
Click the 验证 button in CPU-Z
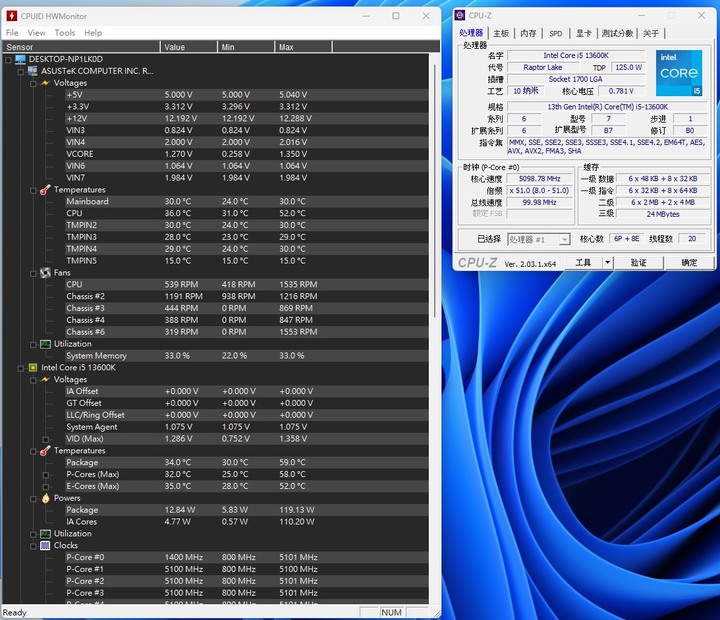638,263
